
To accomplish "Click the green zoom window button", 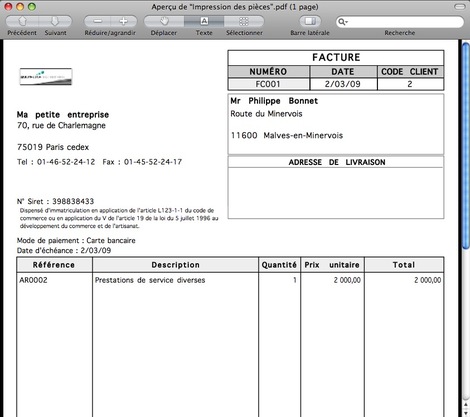I will click(32, 7).
